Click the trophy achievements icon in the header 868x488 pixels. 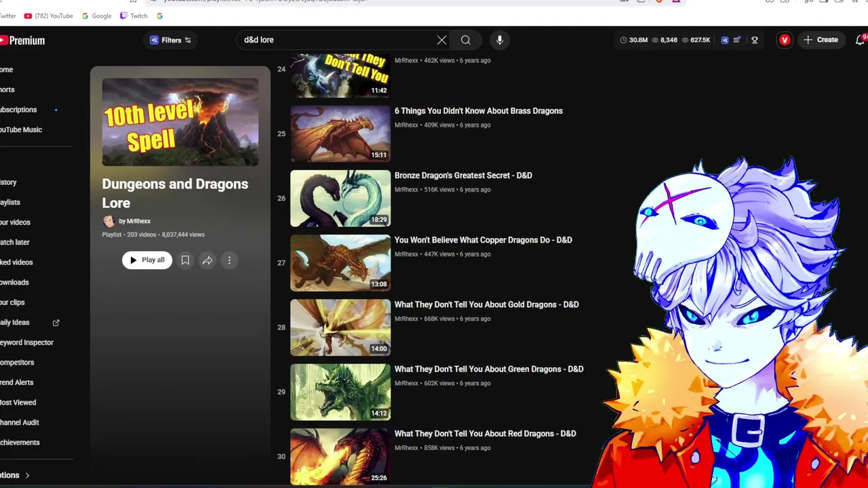755,40
